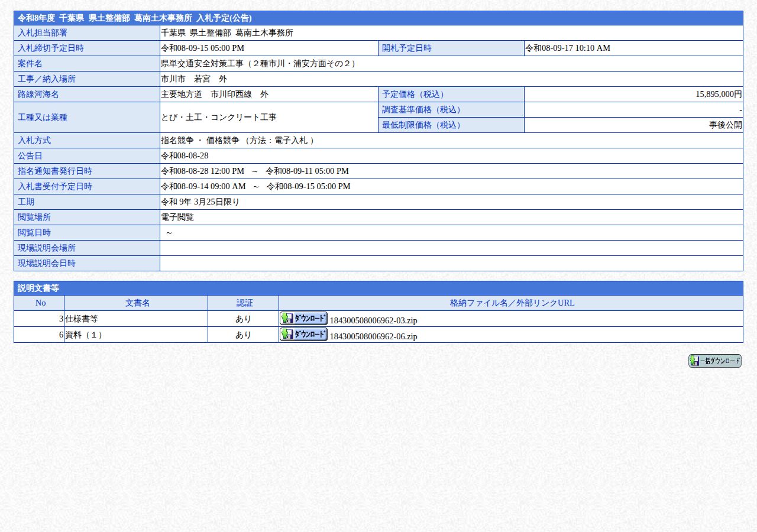This screenshot has height=532, width=757.
Task: Click the No column header
Action: [40, 303]
